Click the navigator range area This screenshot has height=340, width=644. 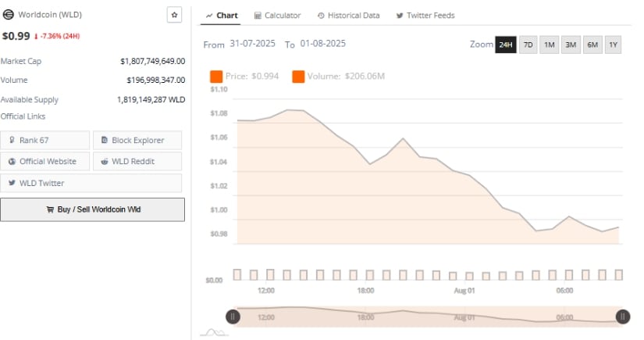click(x=428, y=317)
